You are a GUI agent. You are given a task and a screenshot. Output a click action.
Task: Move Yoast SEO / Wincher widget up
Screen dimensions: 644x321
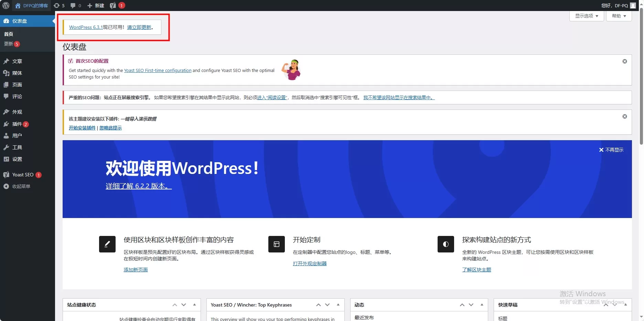point(319,305)
